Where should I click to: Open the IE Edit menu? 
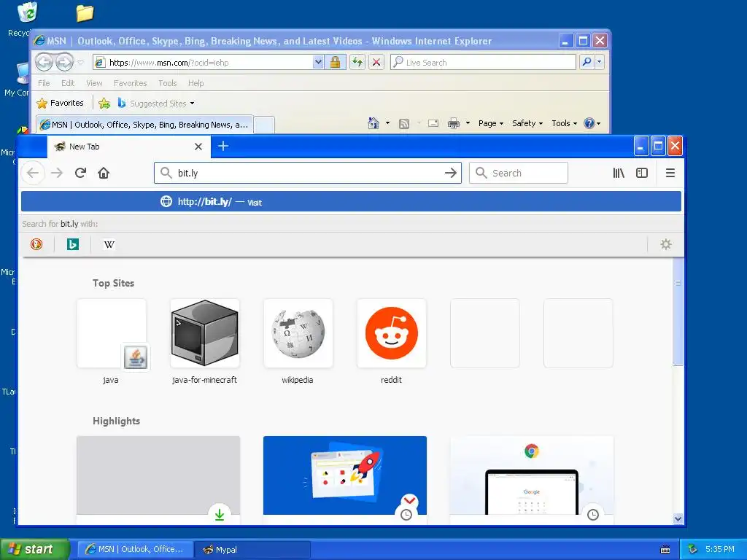tap(68, 83)
